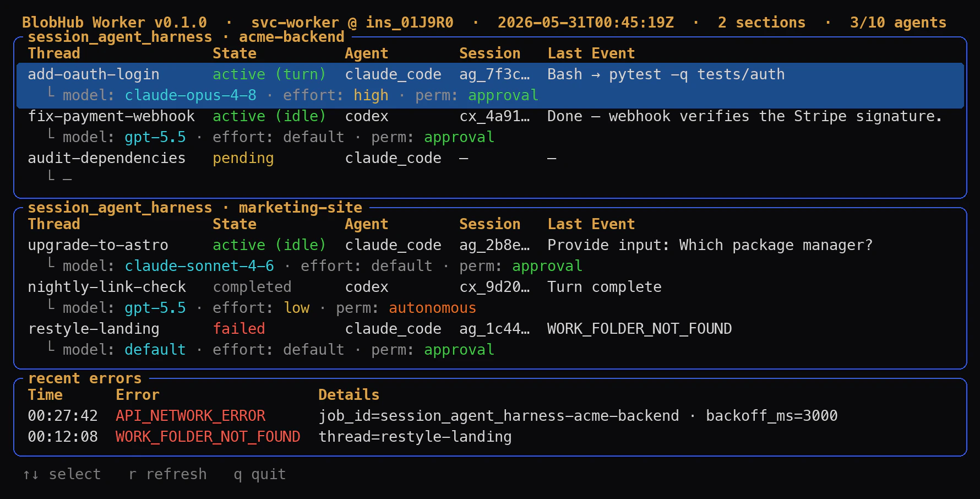Click session id ag_2b8e…
Screen dimensions: 980x499
tap(494, 245)
